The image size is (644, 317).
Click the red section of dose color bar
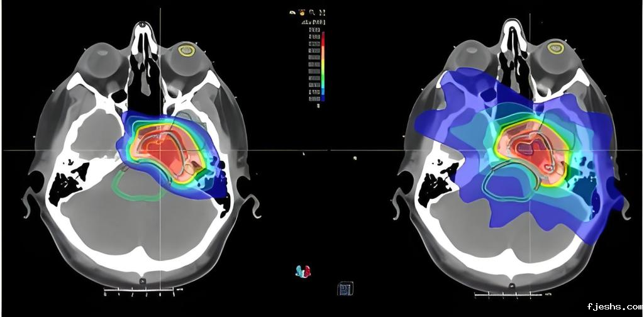point(323,39)
